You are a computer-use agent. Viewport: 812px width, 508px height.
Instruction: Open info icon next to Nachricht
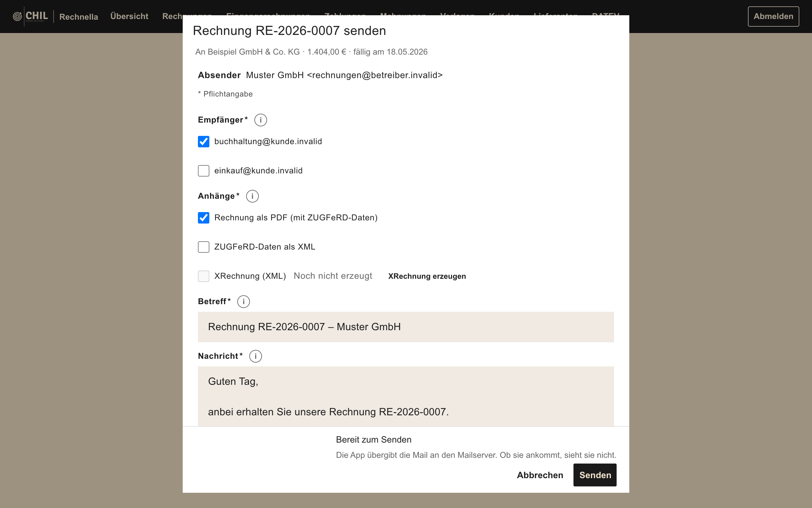256,356
